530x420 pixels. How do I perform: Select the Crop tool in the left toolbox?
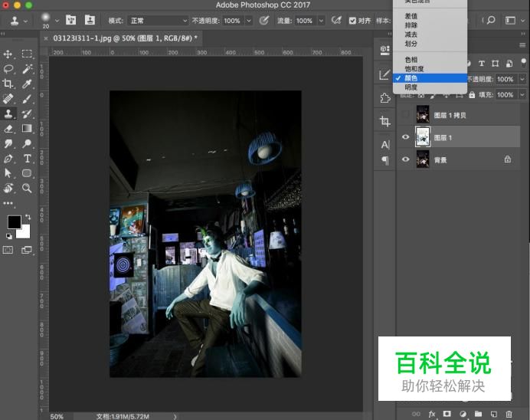click(8, 84)
